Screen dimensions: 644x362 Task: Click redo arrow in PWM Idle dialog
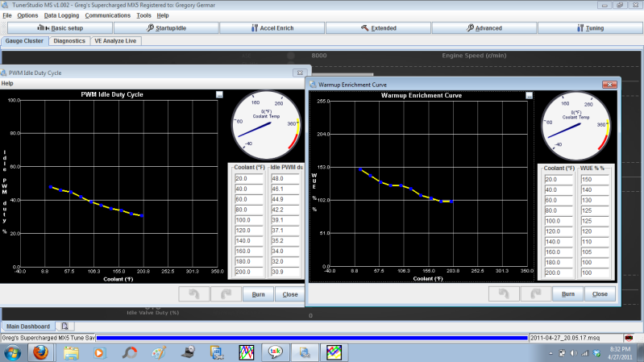click(225, 294)
